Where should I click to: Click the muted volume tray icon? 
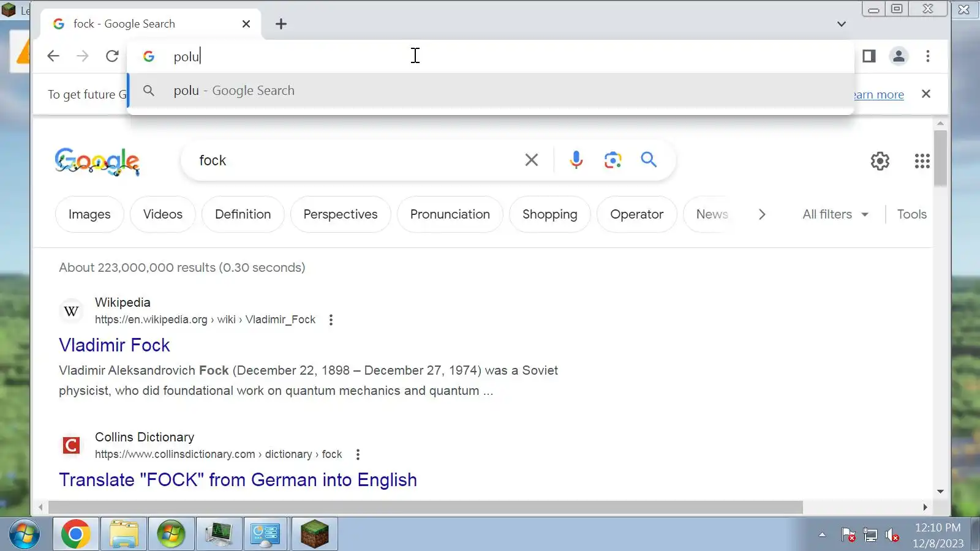(892, 535)
